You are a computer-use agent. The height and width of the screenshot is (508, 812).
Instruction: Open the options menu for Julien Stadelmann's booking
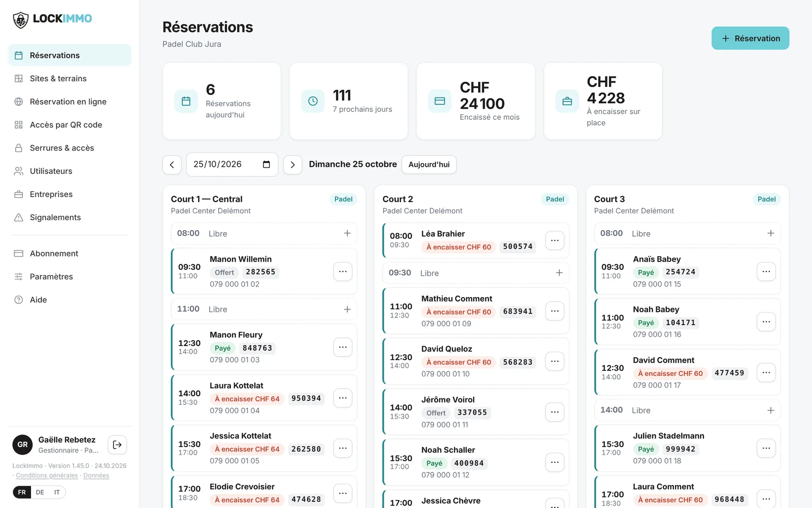[766, 449]
